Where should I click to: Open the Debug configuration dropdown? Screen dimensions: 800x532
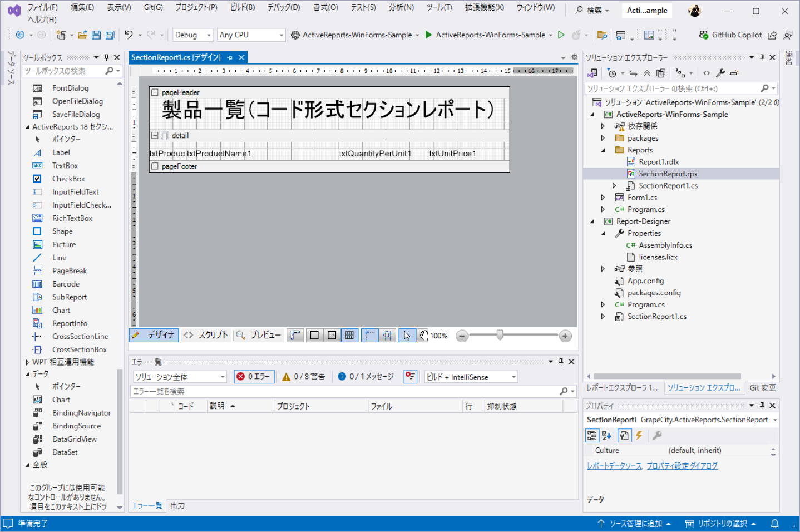click(192, 35)
